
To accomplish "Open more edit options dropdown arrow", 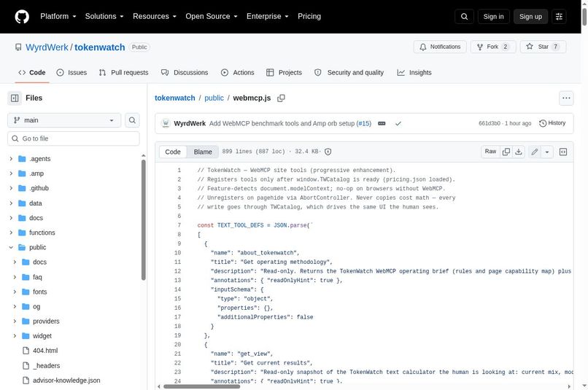I will tap(547, 152).
